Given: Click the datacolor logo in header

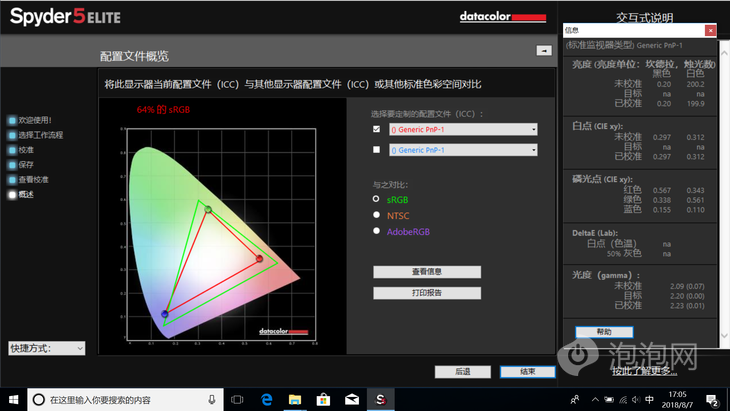Looking at the screenshot, I should pyautogui.click(x=503, y=17).
